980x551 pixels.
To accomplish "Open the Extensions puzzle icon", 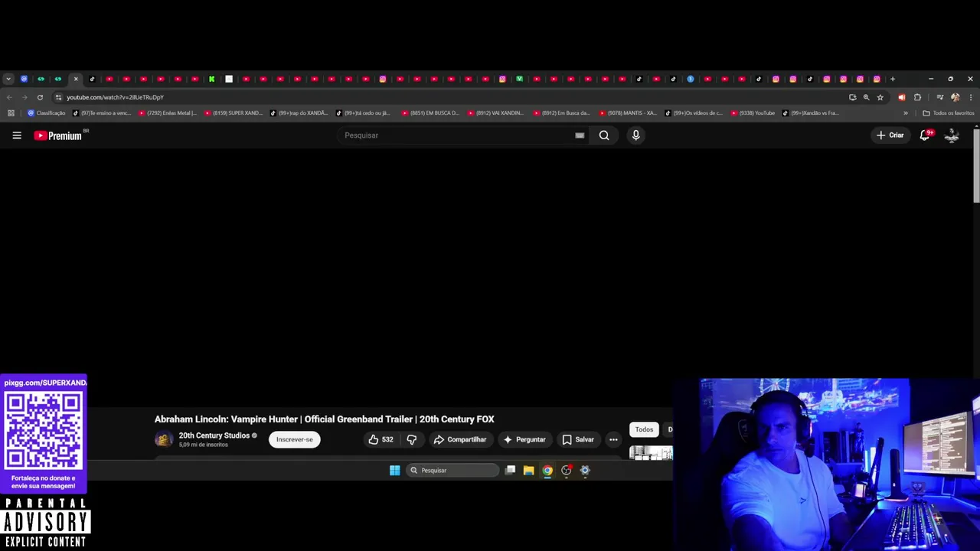I will pos(917,97).
